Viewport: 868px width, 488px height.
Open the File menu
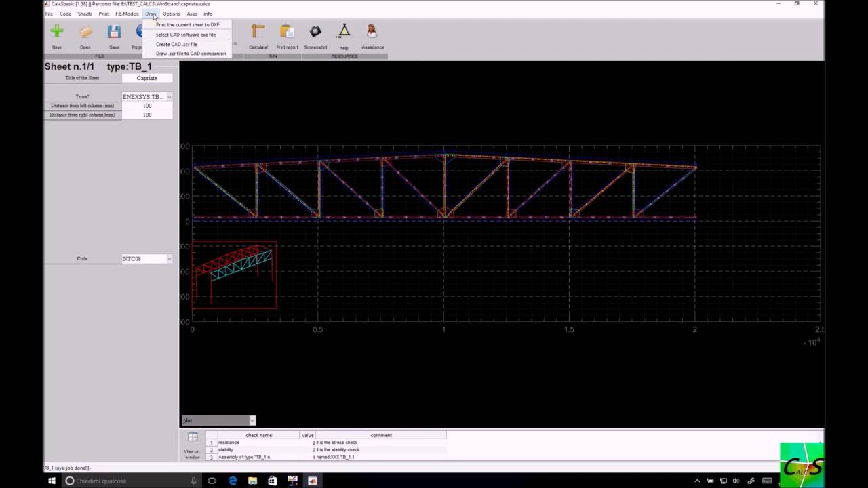[49, 14]
